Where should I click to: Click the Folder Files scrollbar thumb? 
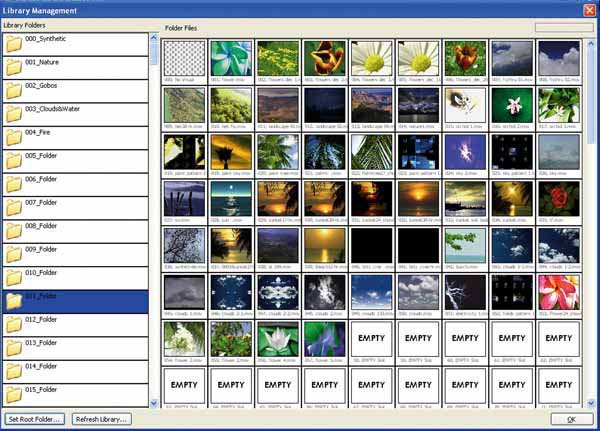coord(591,95)
